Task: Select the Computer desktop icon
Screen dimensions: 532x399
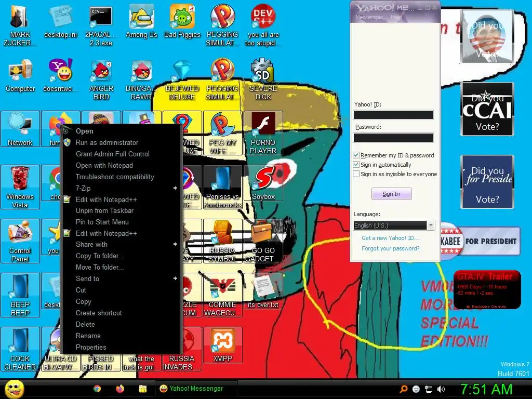Action: click(x=20, y=75)
